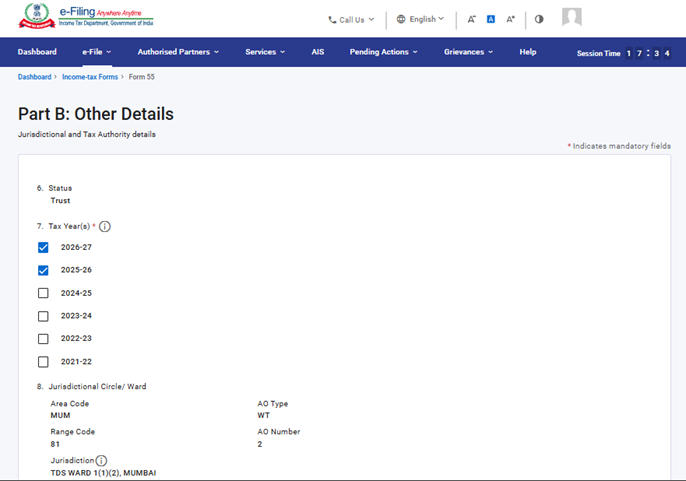Uncheck the 2026-27 tax year
Screen dimensions: 686x481
coord(43,247)
